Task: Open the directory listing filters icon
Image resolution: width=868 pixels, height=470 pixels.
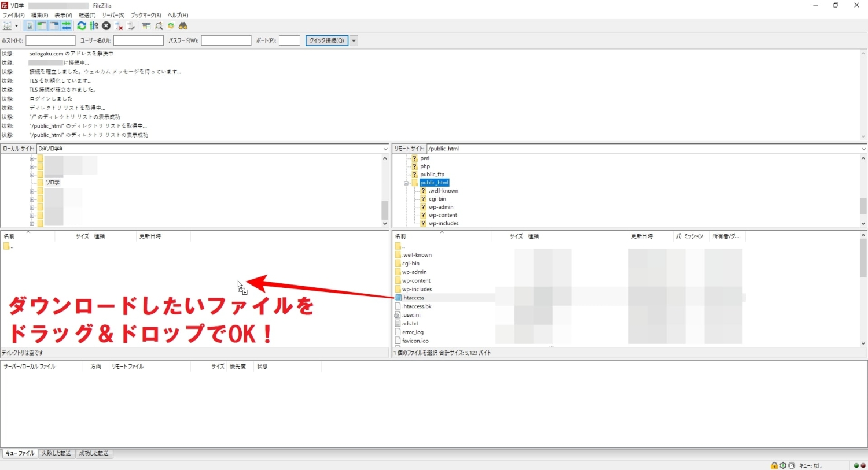Action: pos(146,26)
